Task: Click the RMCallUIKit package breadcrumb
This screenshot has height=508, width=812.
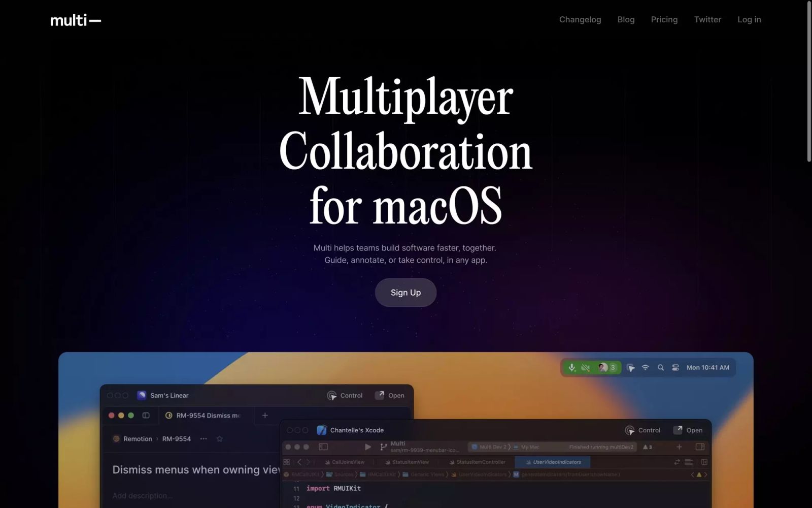Action: click(301, 474)
